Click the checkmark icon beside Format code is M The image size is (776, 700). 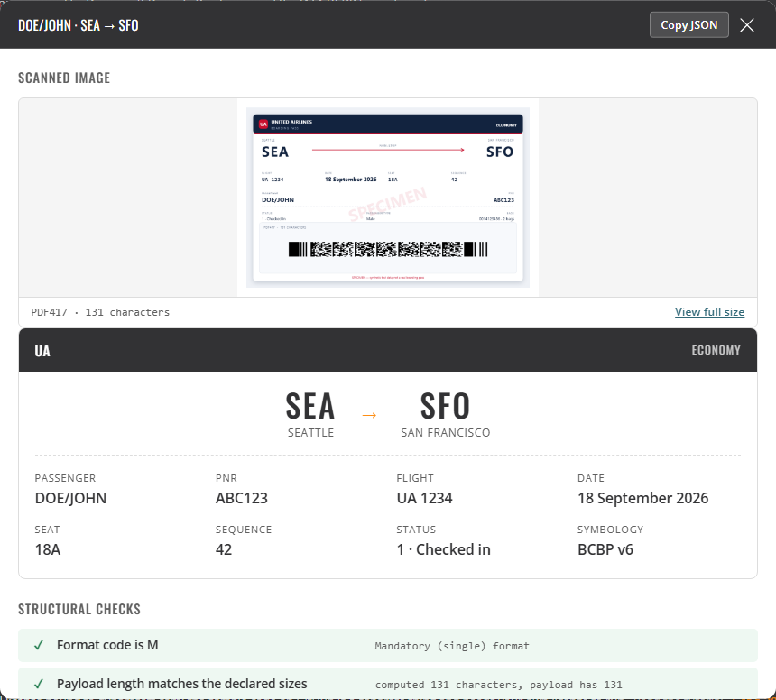tap(39, 646)
